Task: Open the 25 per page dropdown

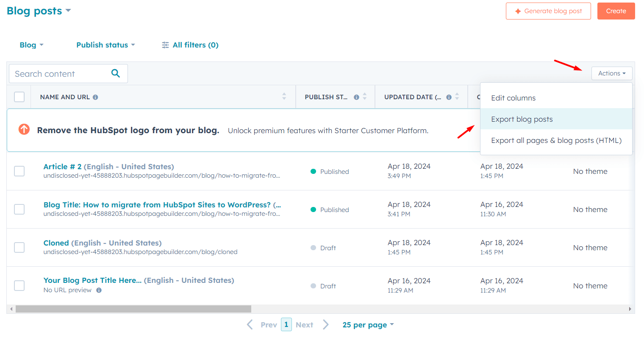Action: (x=368, y=325)
